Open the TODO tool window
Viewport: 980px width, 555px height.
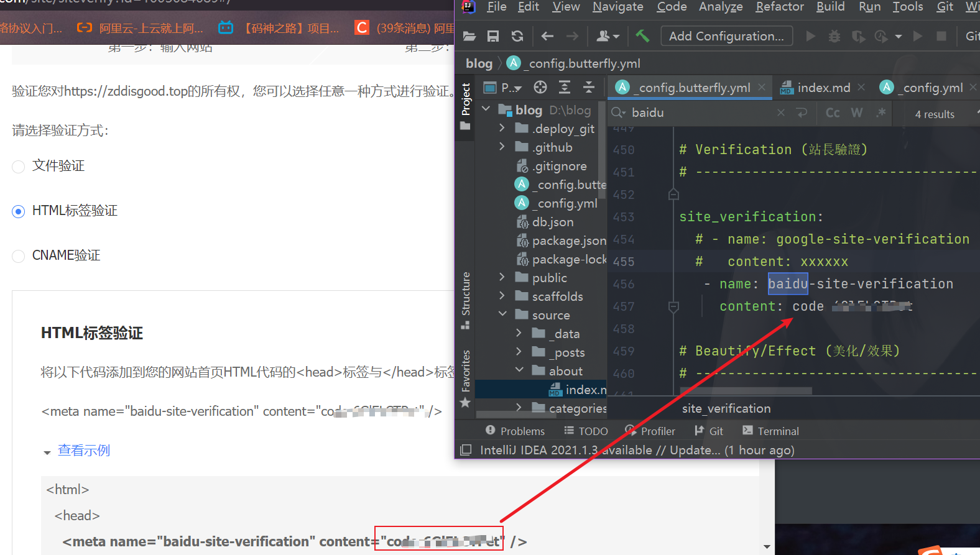click(x=586, y=431)
